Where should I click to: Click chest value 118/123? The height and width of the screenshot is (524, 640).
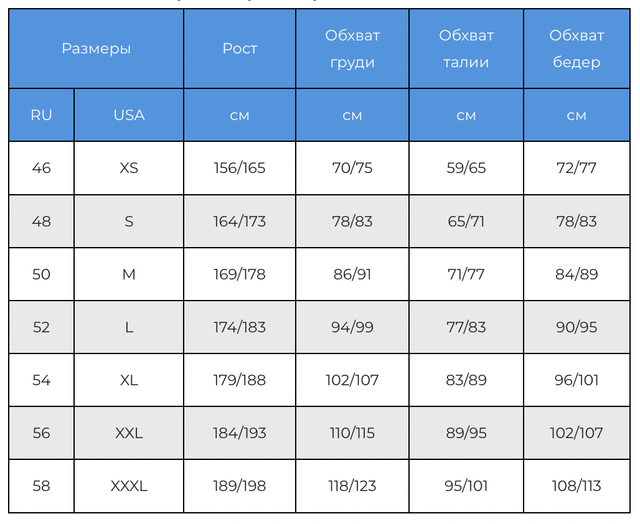(352, 486)
